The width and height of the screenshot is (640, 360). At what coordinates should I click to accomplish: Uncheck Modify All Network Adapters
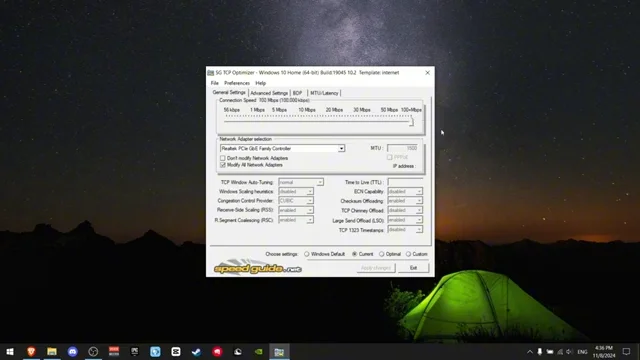222,165
